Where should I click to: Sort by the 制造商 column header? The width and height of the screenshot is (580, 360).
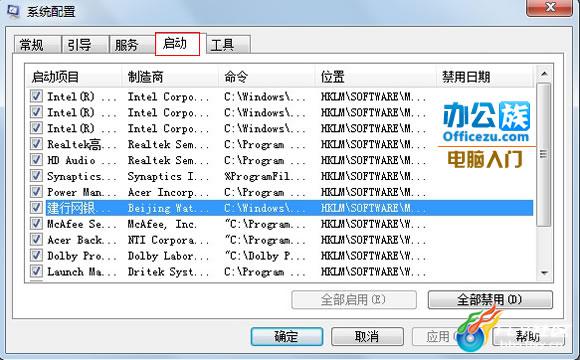coord(170,77)
